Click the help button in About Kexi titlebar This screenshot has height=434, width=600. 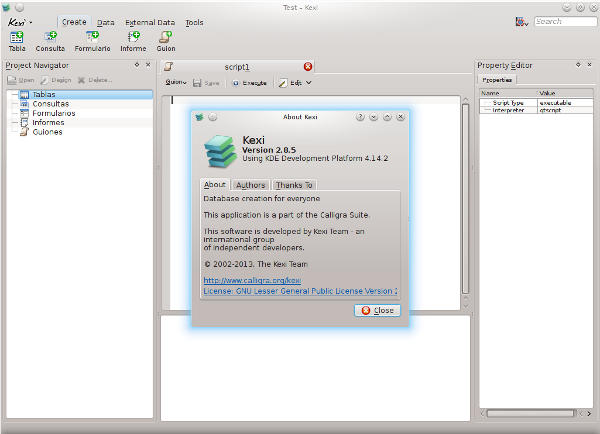(360, 117)
